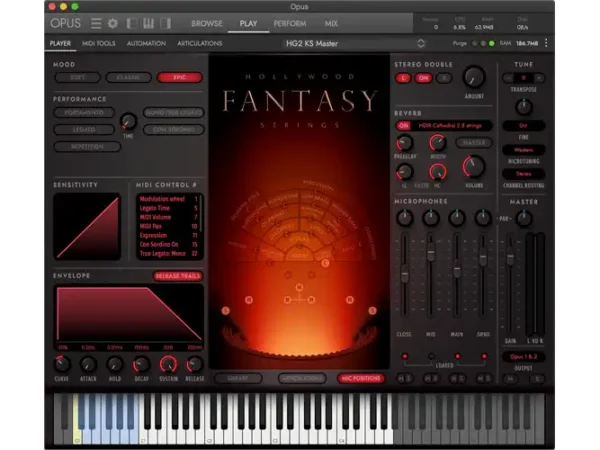The height and width of the screenshot is (450, 600).
Task: Toggle the Close microphone loaded indicator
Action: (404, 356)
